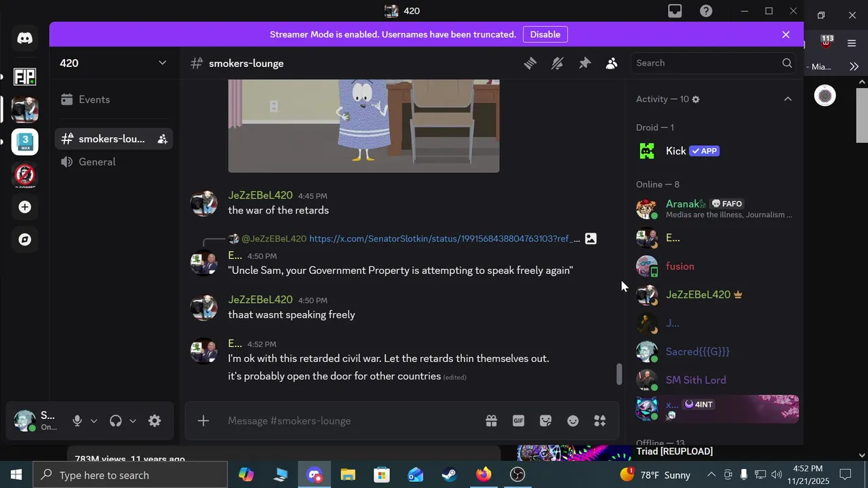Screen dimensions: 868x488
Task: Open the red no-symbol server icon
Action: pos(25,175)
